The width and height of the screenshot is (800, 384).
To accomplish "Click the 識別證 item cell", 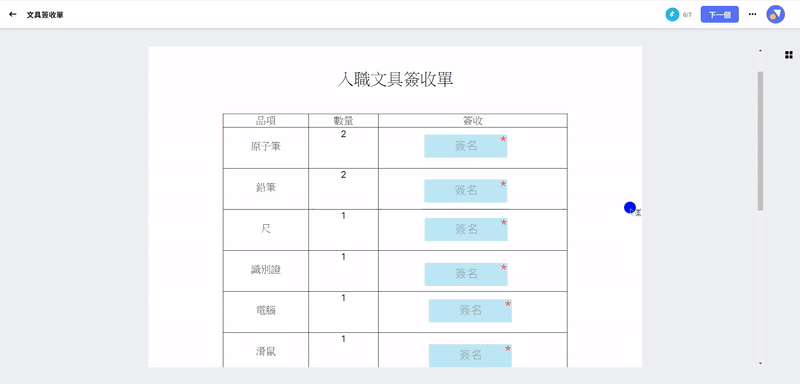I will click(265, 270).
